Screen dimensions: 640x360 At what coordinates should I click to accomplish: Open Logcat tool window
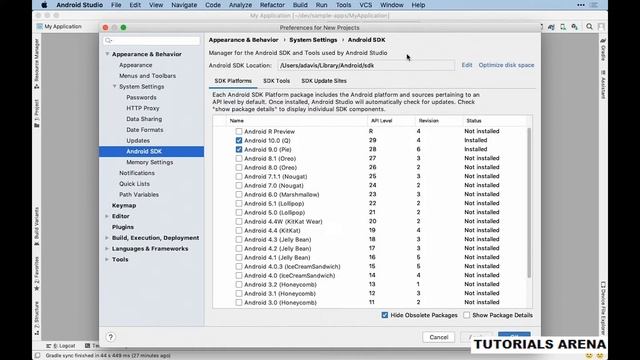61,346
